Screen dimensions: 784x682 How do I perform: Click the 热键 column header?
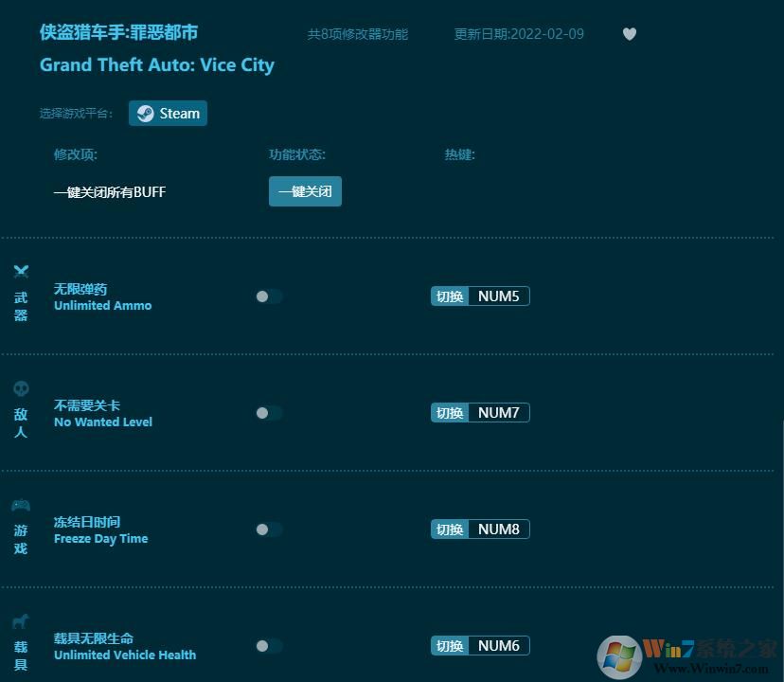[x=460, y=154]
